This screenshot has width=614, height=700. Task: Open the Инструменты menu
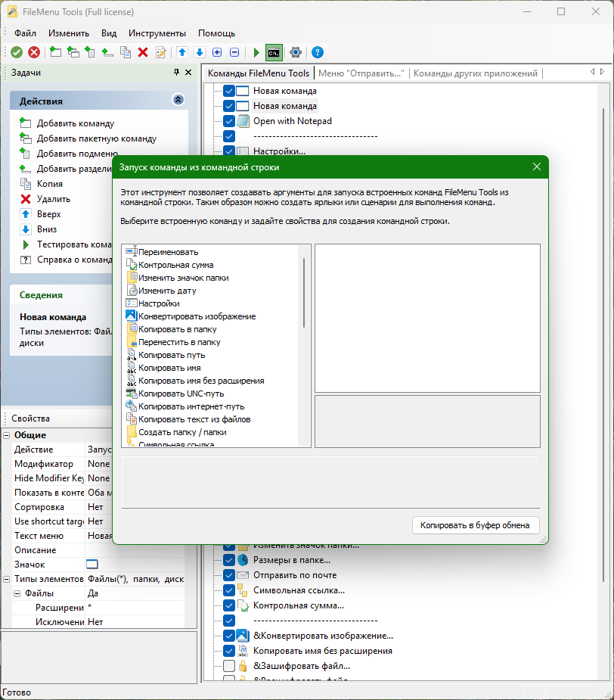pyautogui.click(x=157, y=33)
